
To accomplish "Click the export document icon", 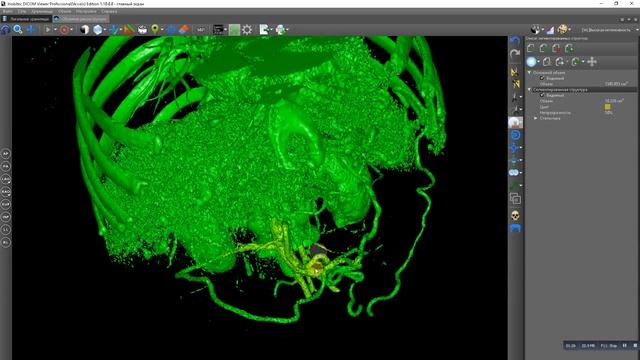I will 264,29.
